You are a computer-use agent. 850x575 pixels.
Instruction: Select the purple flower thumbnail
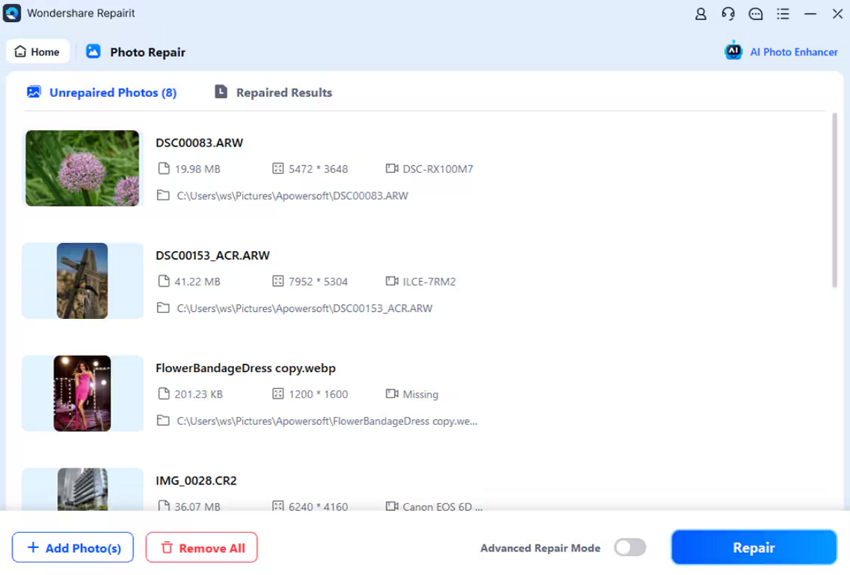82,168
